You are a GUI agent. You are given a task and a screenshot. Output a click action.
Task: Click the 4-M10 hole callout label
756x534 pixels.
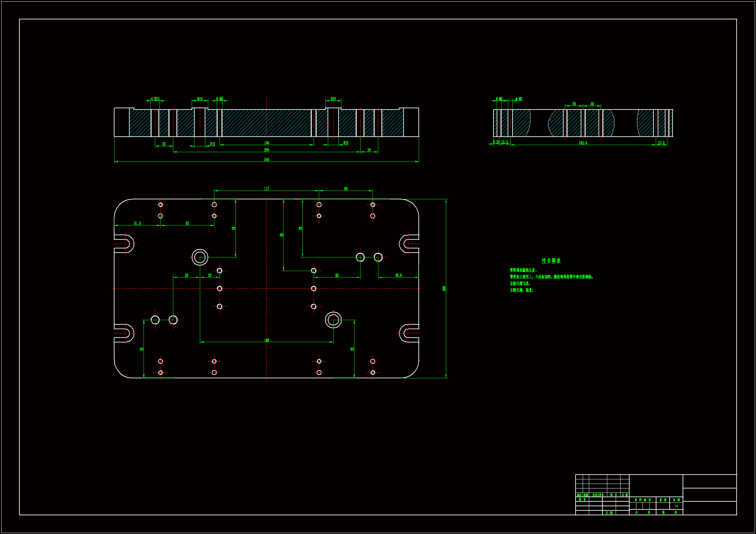click(155, 99)
